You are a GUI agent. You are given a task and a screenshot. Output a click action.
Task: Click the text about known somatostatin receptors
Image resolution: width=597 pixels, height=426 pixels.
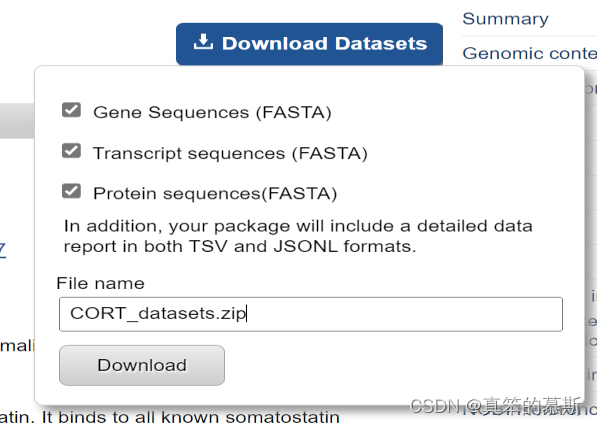[170, 418]
